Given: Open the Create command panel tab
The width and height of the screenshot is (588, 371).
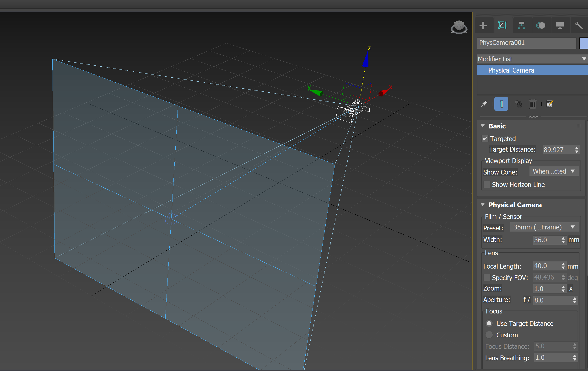Looking at the screenshot, I should [483, 25].
